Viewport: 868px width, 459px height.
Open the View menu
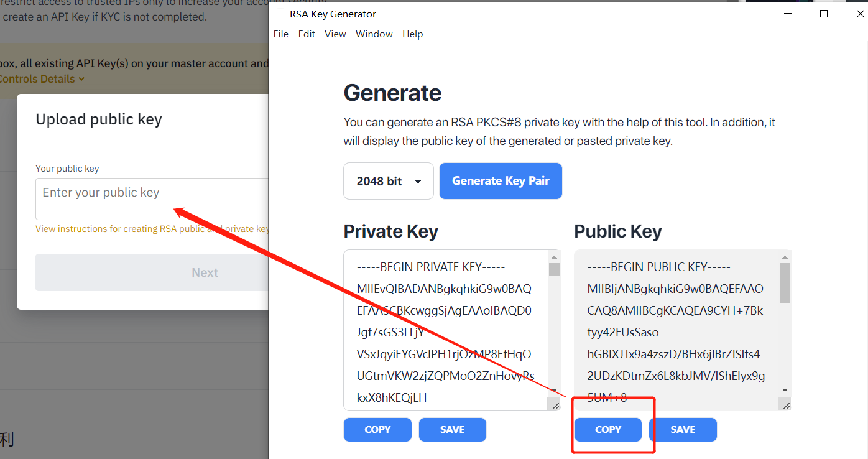click(335, 34)
